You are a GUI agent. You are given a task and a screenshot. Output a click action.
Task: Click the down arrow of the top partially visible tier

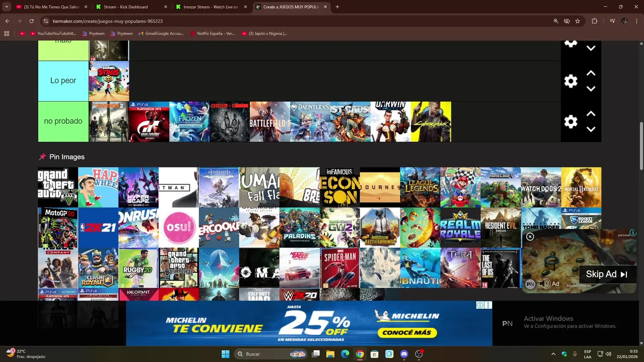coord(591,48)
